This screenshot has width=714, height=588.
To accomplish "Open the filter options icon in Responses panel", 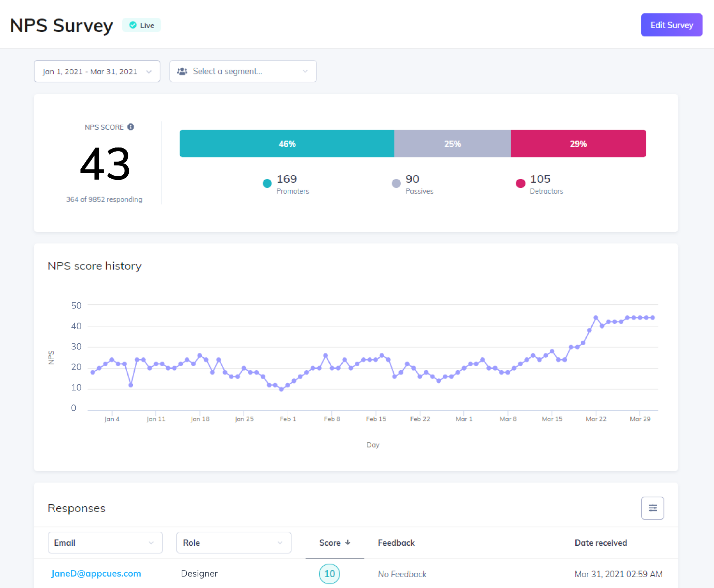I will [x=652, y=508].
